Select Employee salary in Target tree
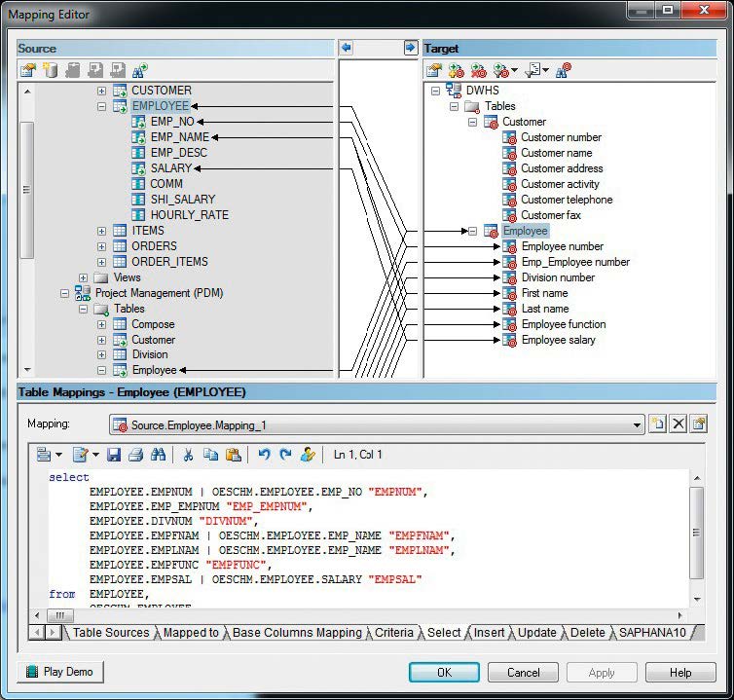The height and width of the screenshot is (700, 734). pos(558,340)
